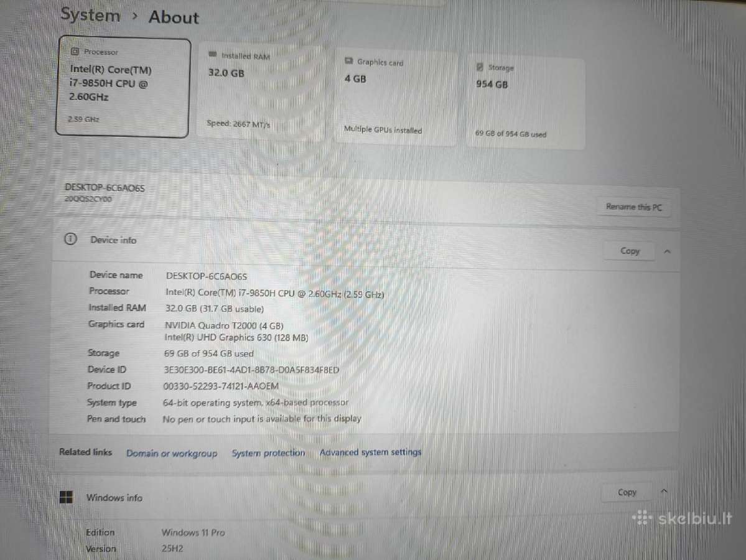Viewport: 746px width, 560px height.
Task: Click the NVIDIA Quadro T2000 (4 GB) text
Action: click(x=224, y=326)
